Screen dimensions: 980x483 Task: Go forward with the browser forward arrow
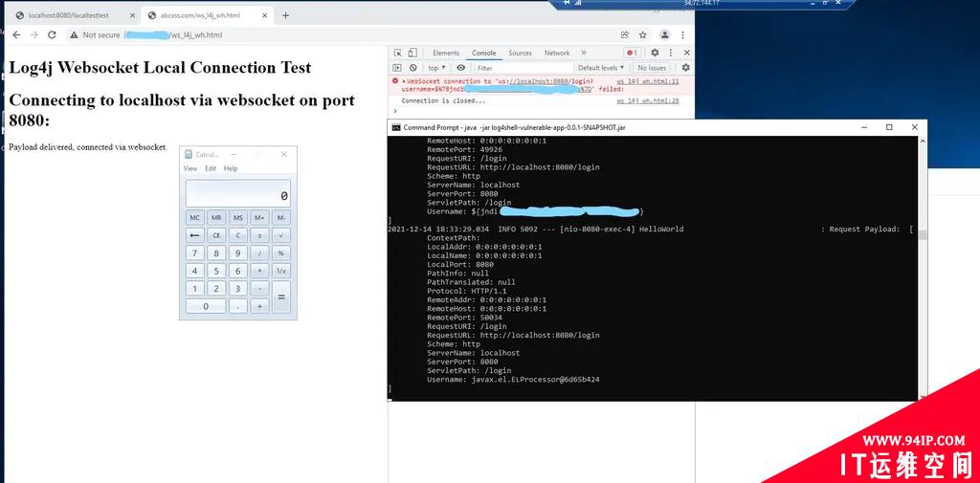point(33,35)
